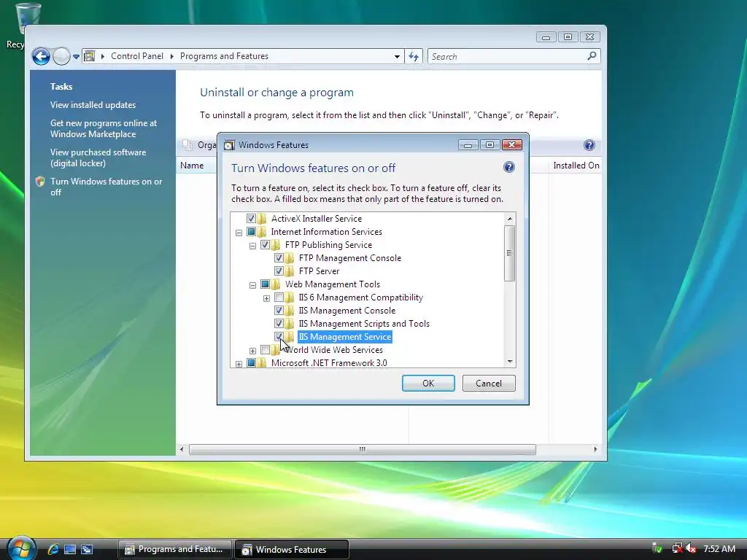The width and height of the screenshot is (747, 560).
Task: Click Control Panel in the address breadcrumb
Action: pos(137,56)
